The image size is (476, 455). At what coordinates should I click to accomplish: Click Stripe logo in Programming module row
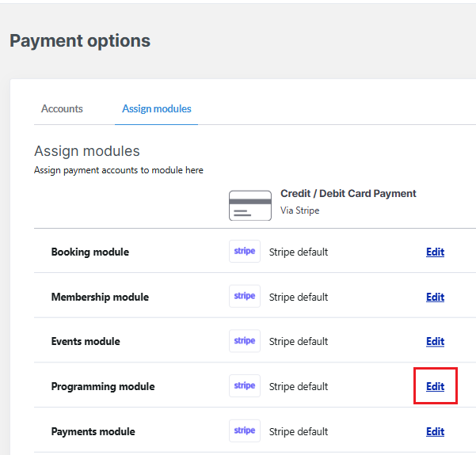(x=245, y=386)
